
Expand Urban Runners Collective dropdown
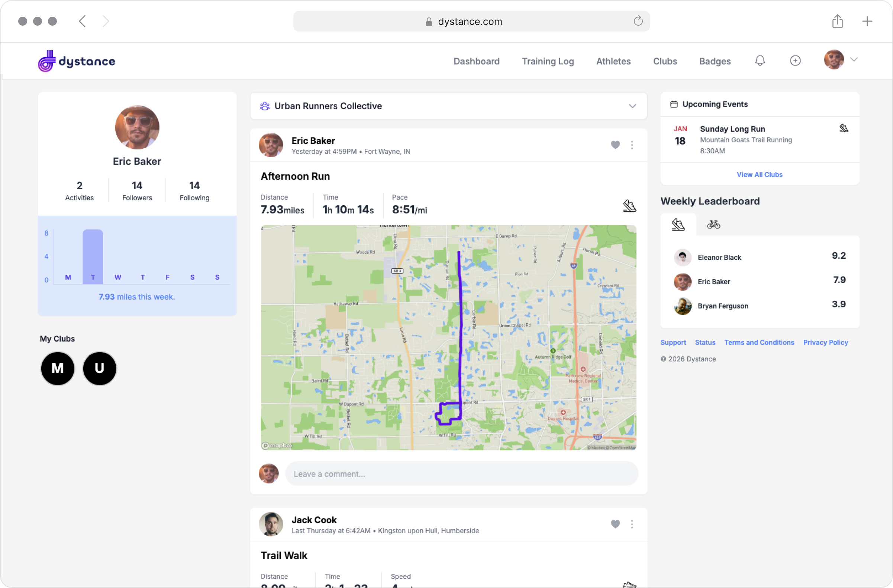pyautogui.click(x=632, y=106)
